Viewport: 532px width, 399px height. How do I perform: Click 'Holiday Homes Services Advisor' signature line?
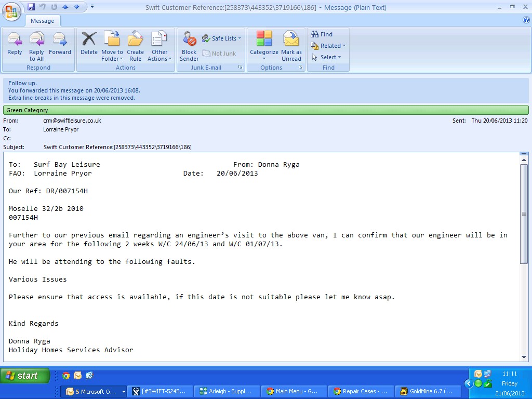(71, 350)
